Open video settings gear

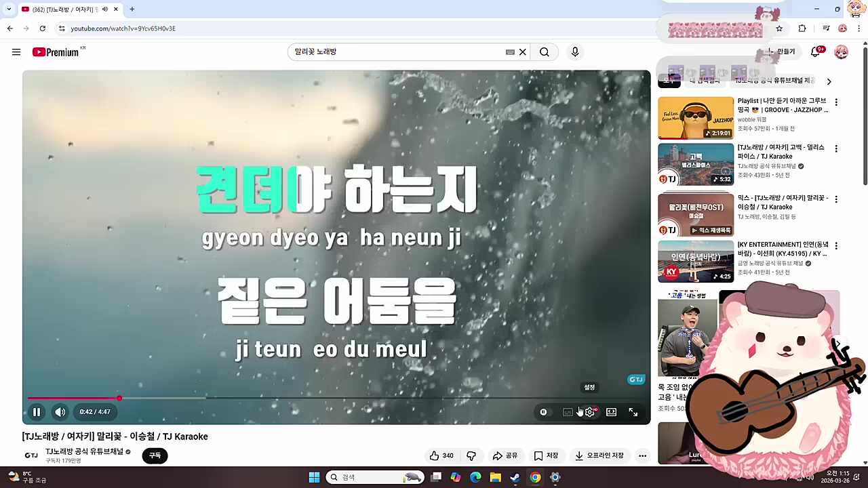(590, 412)
